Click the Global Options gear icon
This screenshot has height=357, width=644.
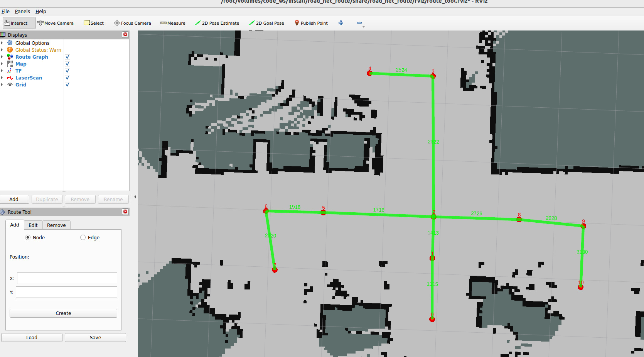(10, 43)
